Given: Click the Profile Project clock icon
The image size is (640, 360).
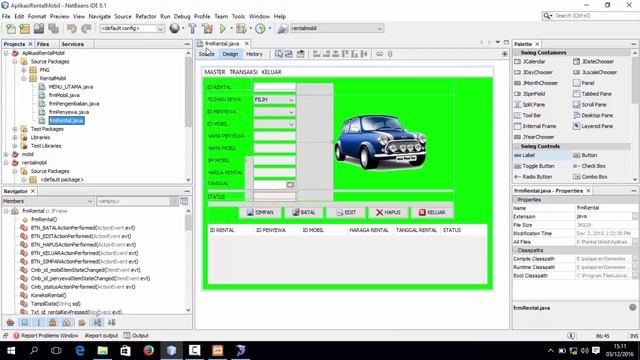Looking at the screenshot, I should (x=260, y=29).
